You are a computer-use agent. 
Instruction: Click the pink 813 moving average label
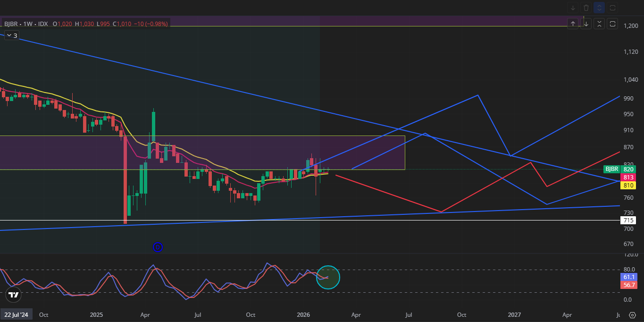point(628,177)
